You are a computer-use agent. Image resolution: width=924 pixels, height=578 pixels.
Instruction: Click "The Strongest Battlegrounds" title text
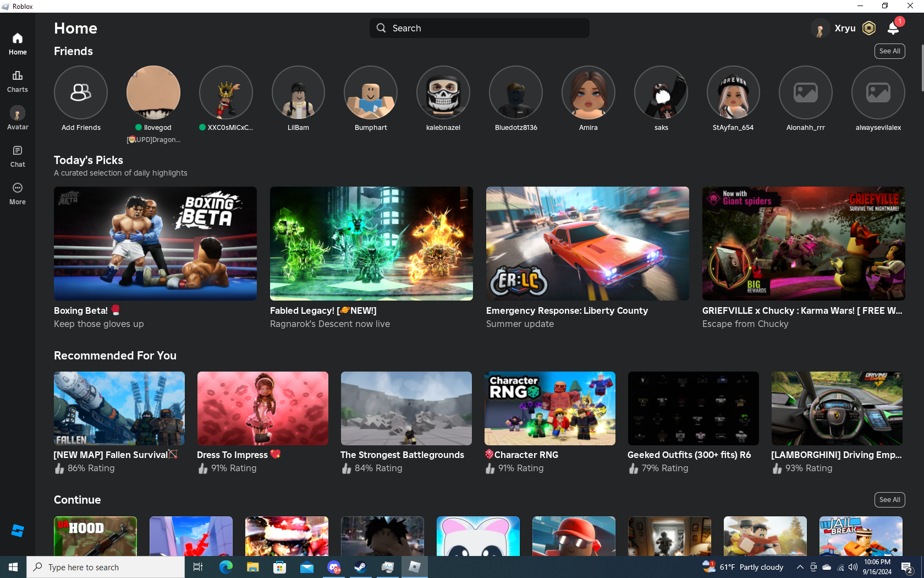(x=402, y=455)
